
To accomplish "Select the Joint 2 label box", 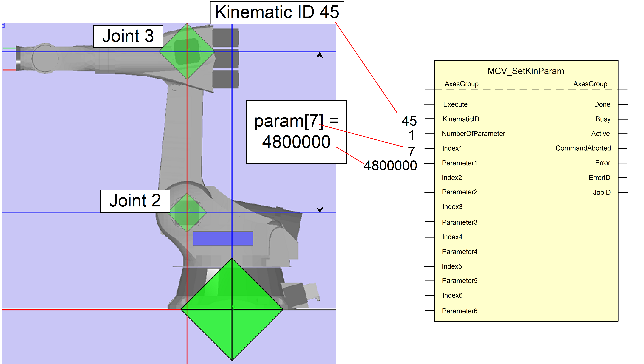I will coord(135,201).
